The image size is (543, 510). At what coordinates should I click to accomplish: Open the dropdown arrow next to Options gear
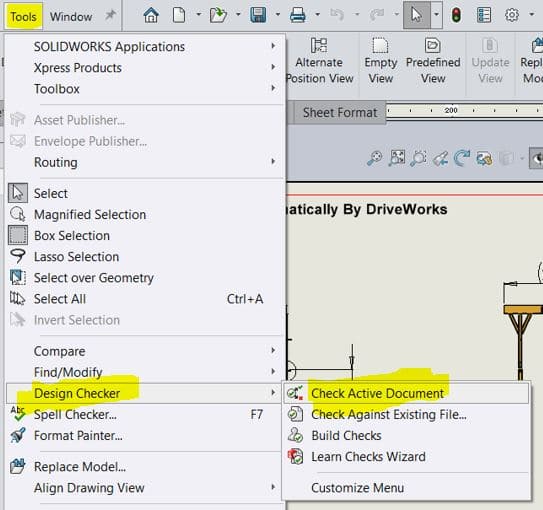coord(532,15)
